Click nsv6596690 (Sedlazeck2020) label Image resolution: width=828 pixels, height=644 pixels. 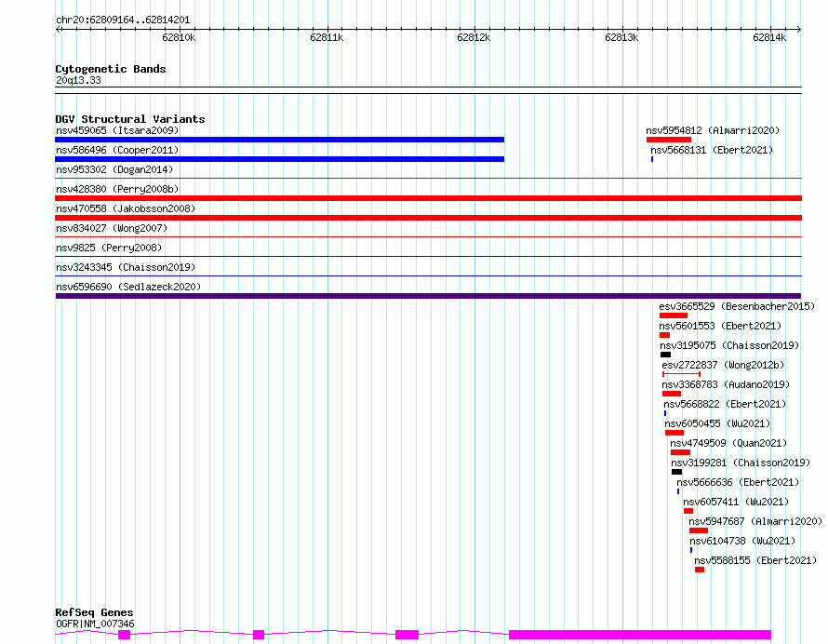pyautogui.click(x=128, y=287)
